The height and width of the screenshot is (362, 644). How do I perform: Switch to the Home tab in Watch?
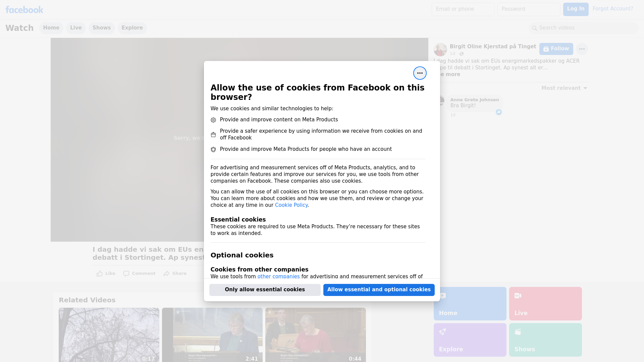point(51,28)
